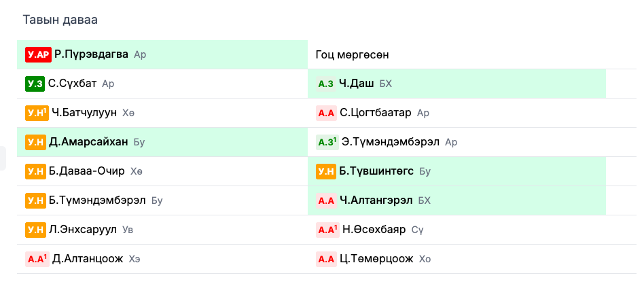
Task: Click the green У.З badge beside С.Сүхбат
Action: [x=35, y=84]
